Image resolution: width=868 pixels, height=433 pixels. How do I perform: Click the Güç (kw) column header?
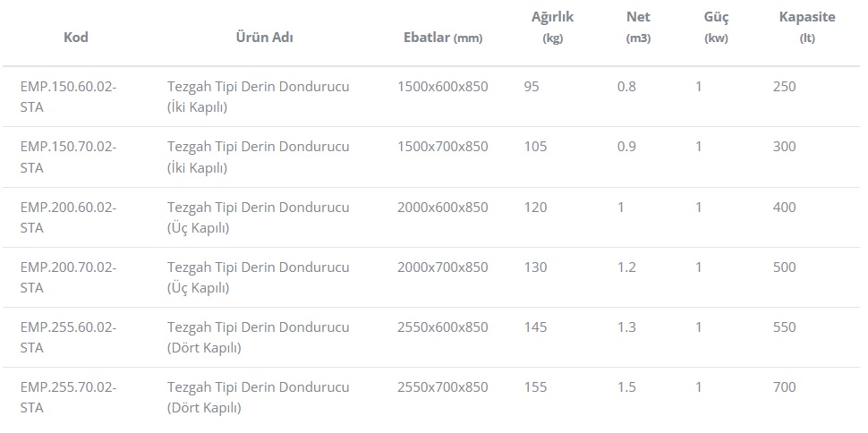(716, 27)
